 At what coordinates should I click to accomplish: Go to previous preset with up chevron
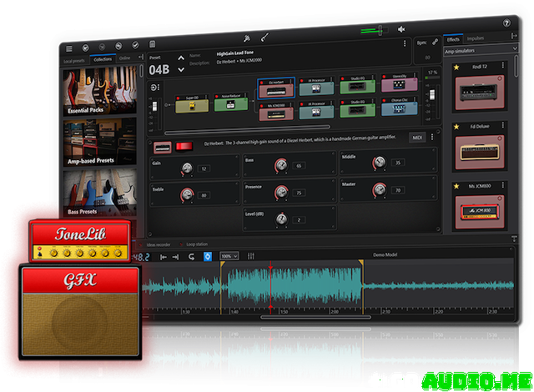tap(181, 58)
